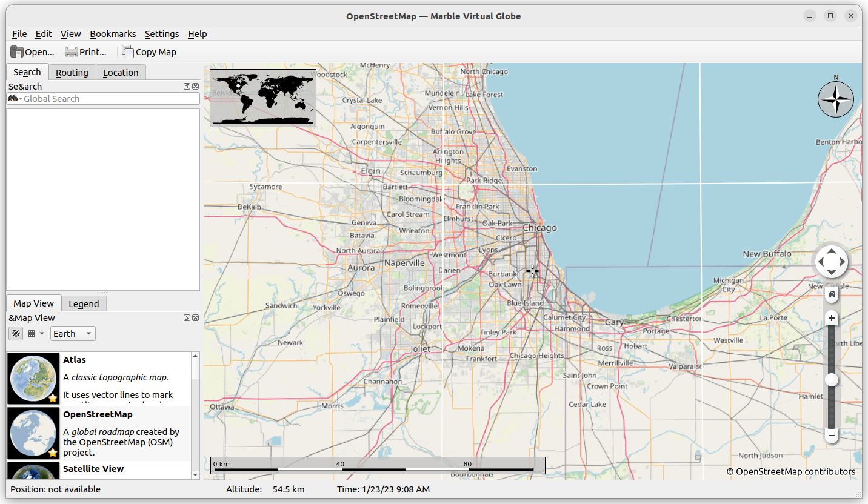
Task: Click the binoculars search icon
Action: click(x=12, y=98)
